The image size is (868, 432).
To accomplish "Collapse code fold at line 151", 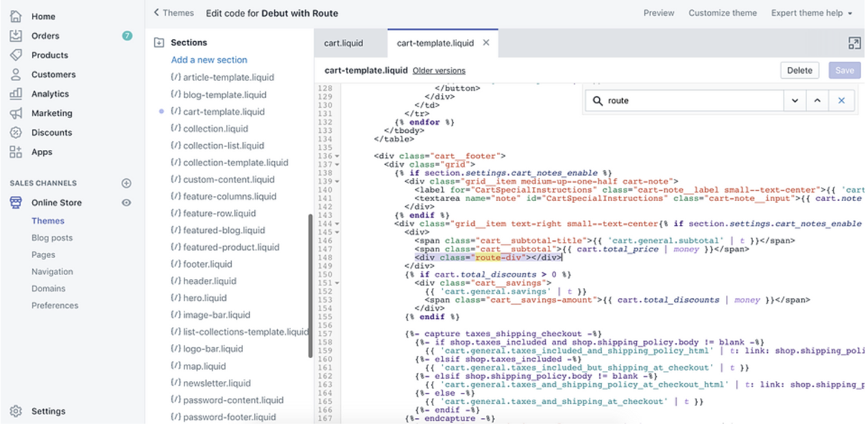I will pos(337,283).
